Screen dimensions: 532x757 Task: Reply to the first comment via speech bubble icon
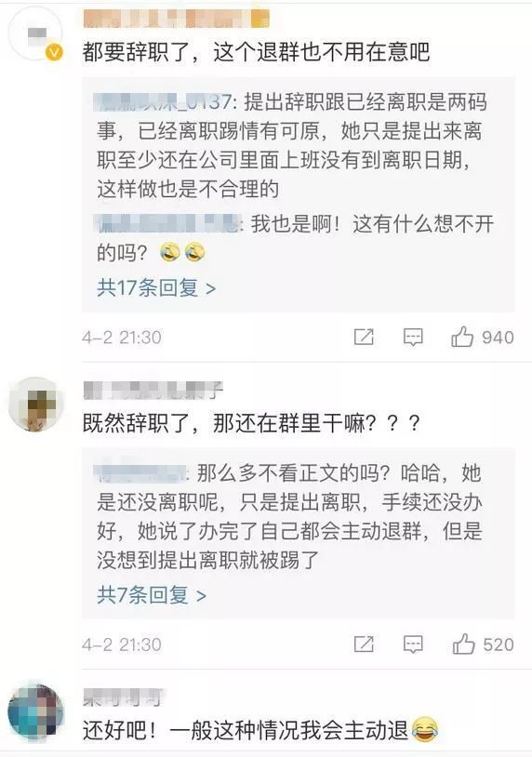[413, 337]
